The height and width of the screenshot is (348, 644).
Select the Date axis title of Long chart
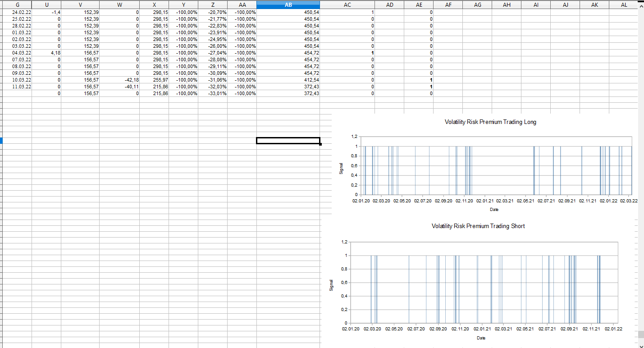coord(494,209)
